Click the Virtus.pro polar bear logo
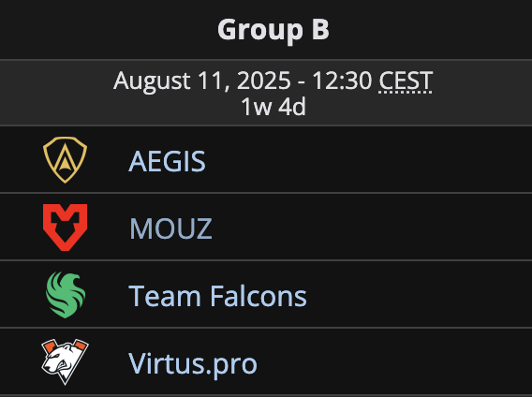The image size is (532, 397). pyautogui.click(x=66, y=361)
